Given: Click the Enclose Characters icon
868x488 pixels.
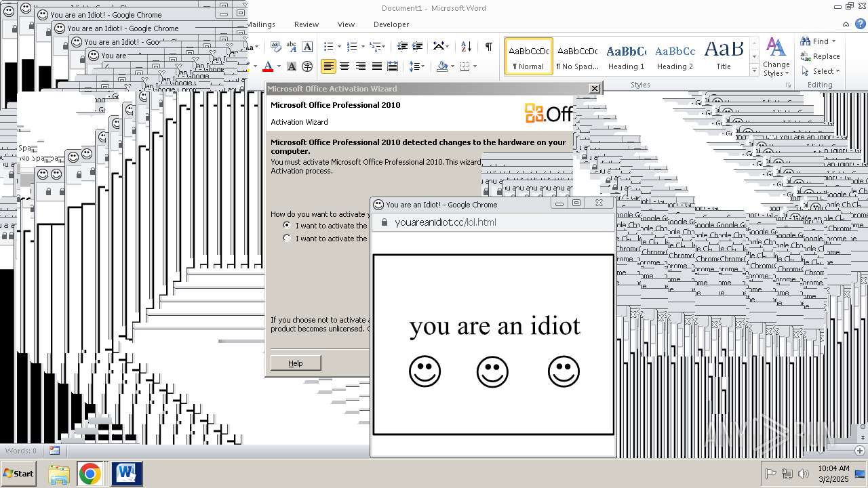Looking at the screenshot, I should pos(307,66).
